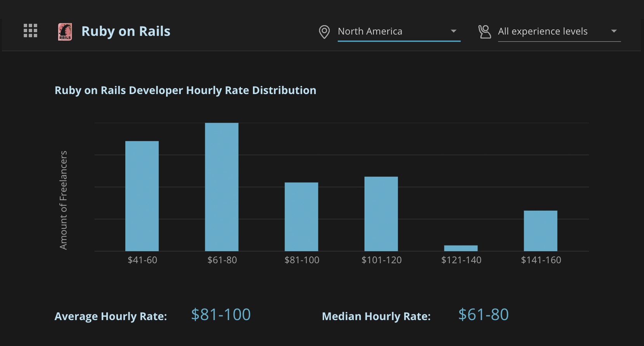
Task: Click the $121-140 axis label
Action: pos(461,260)
